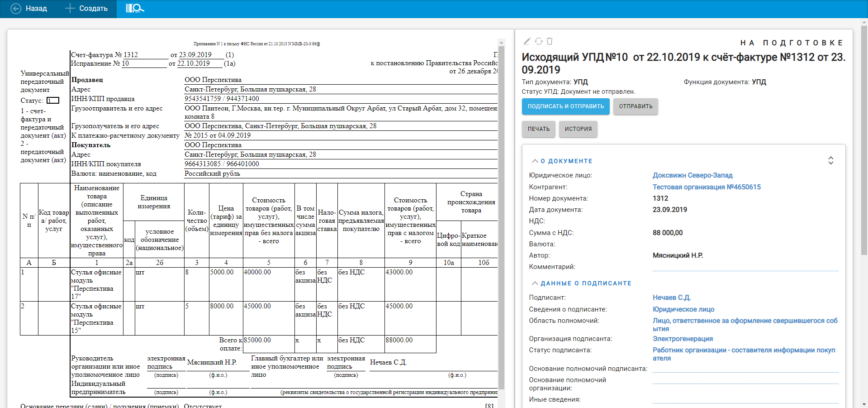Collapse the О ДОКУМЕНТЕ section
Viewport: 868px width, 408px height.
pos(562,161)
